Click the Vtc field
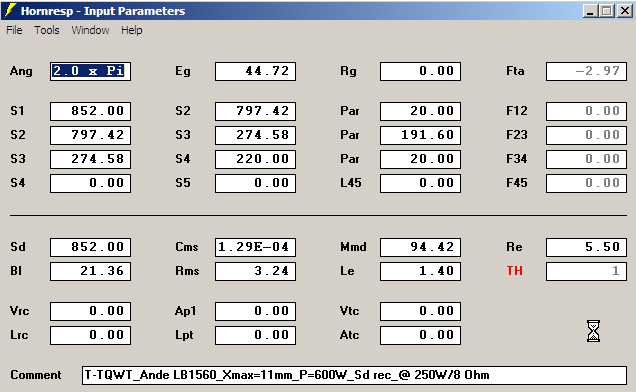Viewport: 636px width, 392px height. [420, 311]
